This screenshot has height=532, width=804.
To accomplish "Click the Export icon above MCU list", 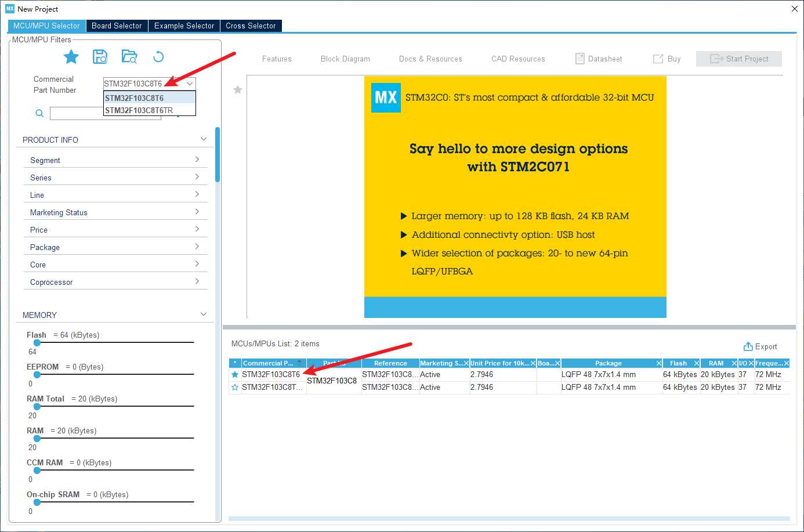I will (748, 347).
